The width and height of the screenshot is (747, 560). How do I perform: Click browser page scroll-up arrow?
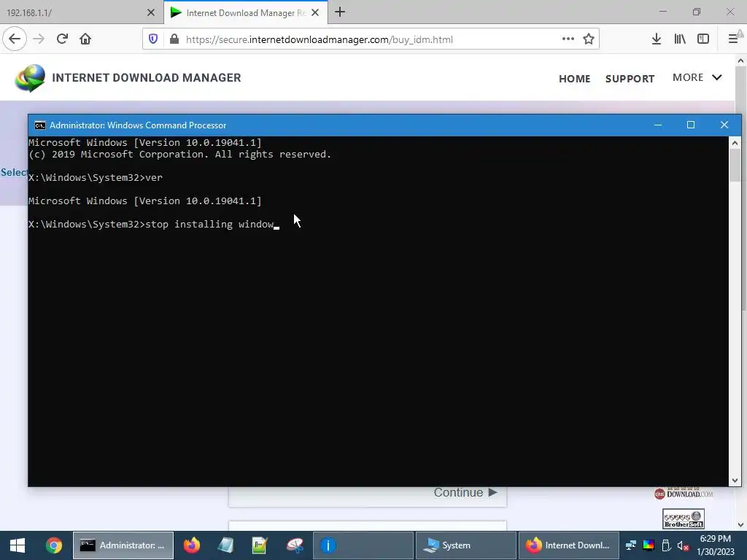point(740,61)
